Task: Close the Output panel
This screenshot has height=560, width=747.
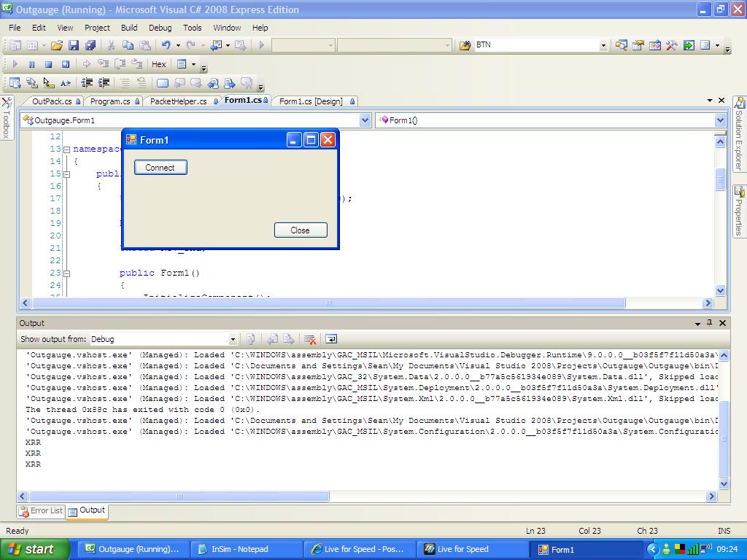Action: pyautogui.click(x=722, y=323)
